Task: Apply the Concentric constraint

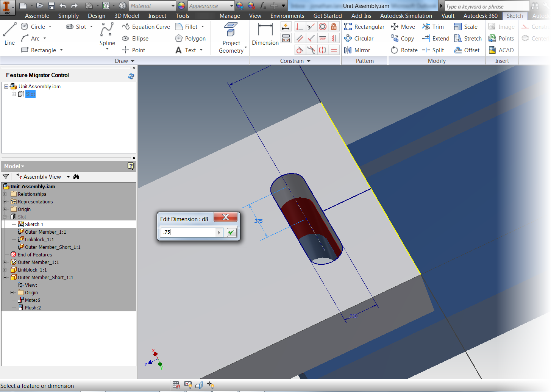Action: coord(322,27)
